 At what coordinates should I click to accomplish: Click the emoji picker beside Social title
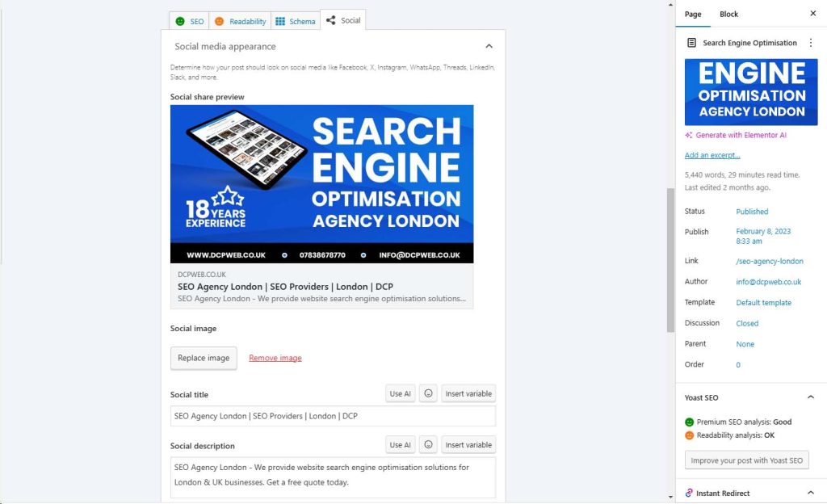[x=428, y=393]
